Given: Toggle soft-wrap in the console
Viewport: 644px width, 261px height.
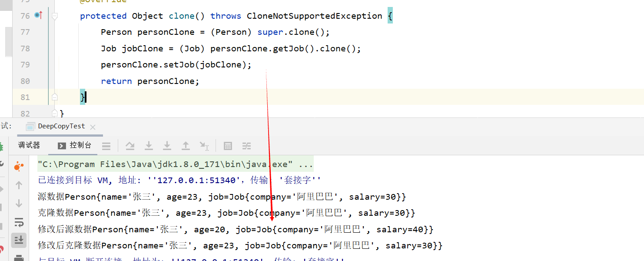Looking at the screenshot, I should (19, 222).
